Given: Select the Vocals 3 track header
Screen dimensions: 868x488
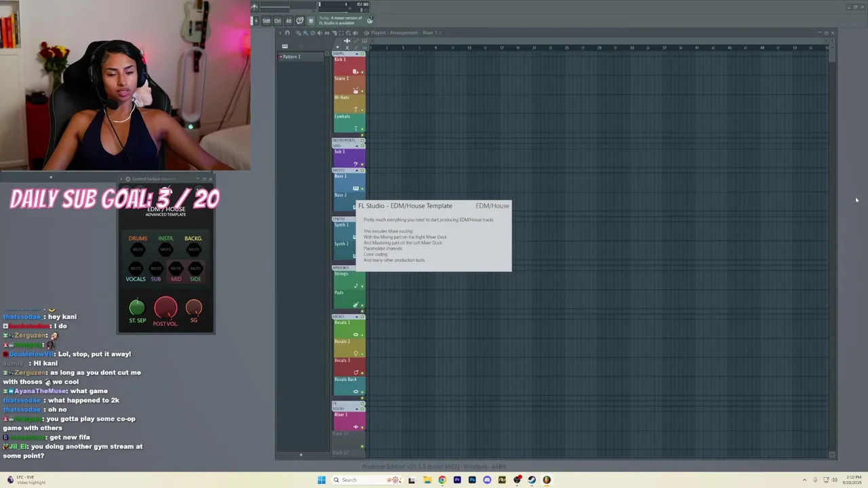Looking at the screenshot, I should pyautogui.click(x=349, y=367).
